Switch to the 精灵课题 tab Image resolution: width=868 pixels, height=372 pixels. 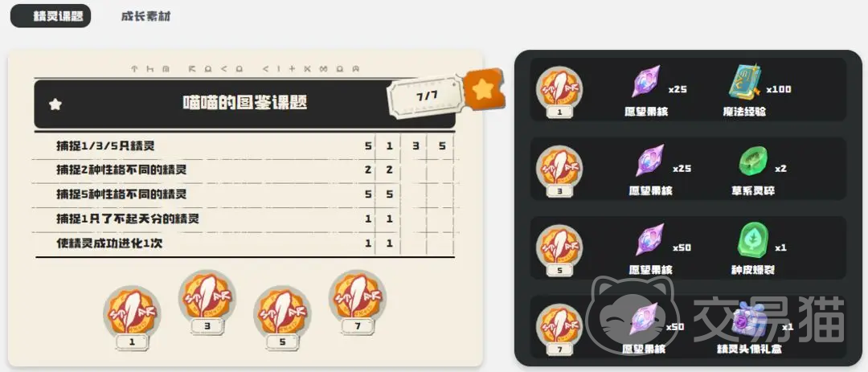[x=51, y=16]
